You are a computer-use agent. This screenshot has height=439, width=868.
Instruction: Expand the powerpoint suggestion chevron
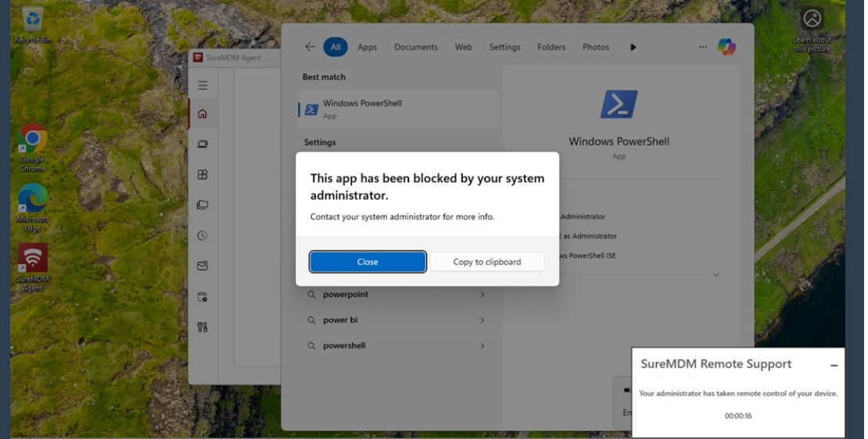click(x=482, y=294)
